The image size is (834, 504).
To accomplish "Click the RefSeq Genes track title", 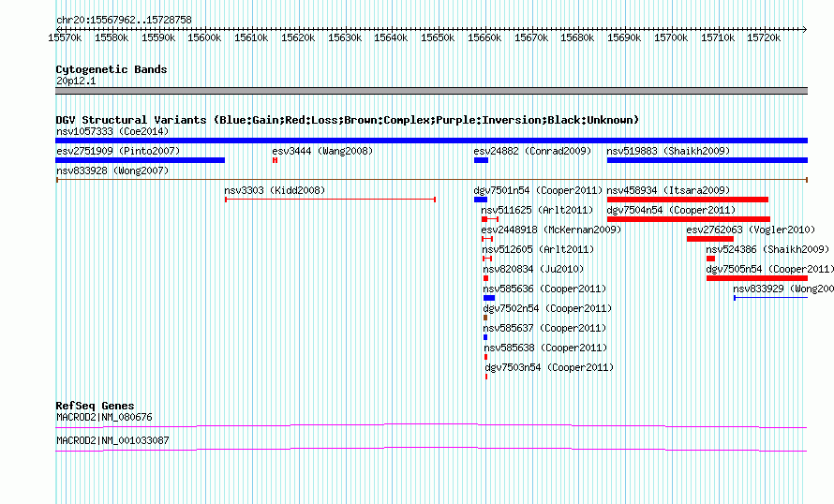I will point(96,406).
